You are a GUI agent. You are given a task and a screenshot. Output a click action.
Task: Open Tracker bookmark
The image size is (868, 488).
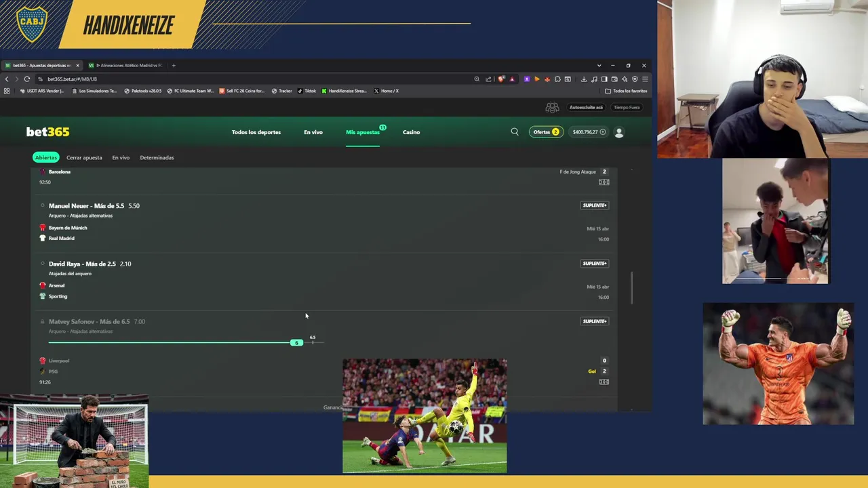[281, 91]
